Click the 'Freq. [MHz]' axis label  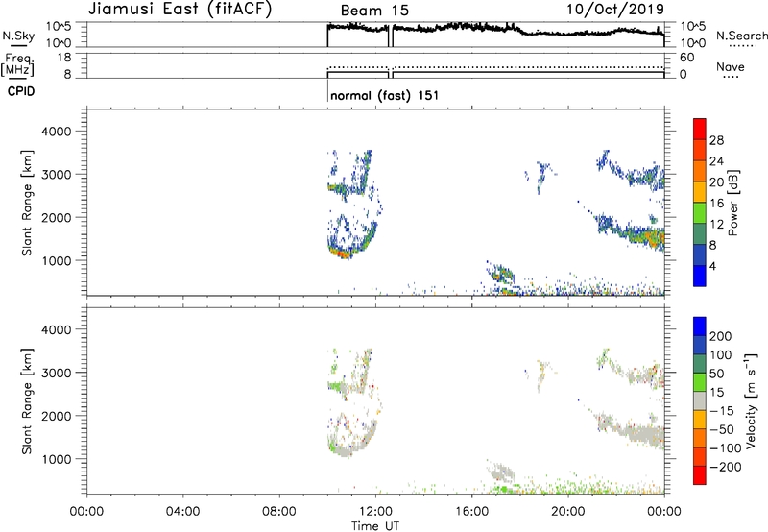[17, 64]
